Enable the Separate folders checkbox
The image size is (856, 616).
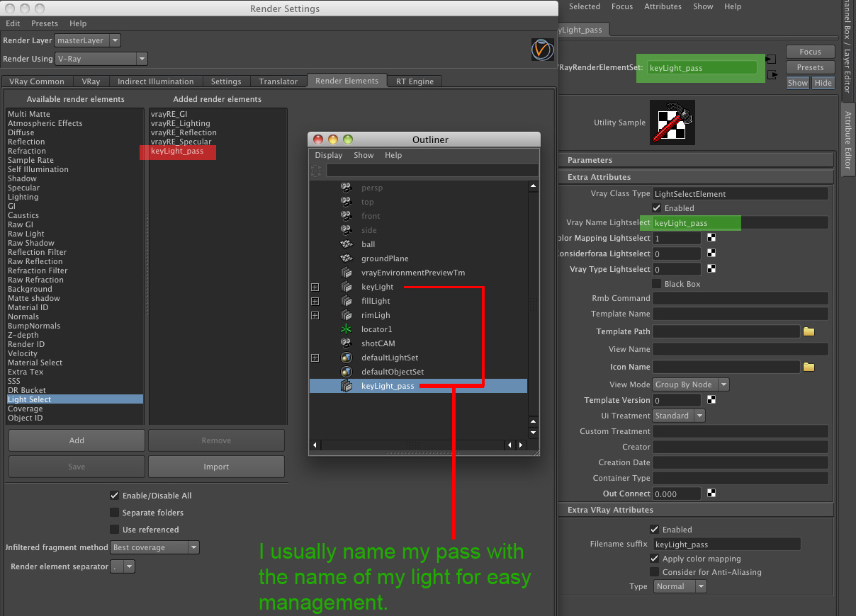[x=114, y=513]
